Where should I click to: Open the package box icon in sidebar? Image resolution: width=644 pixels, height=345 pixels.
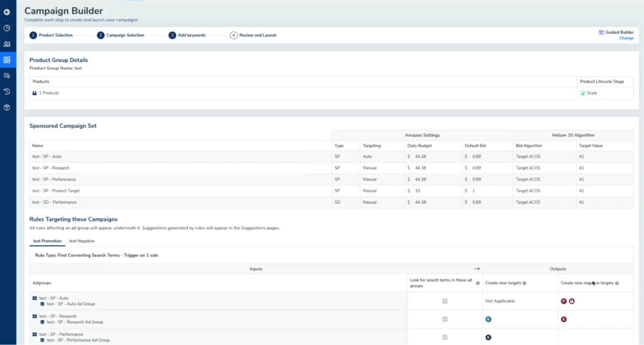tap(6, 107)
